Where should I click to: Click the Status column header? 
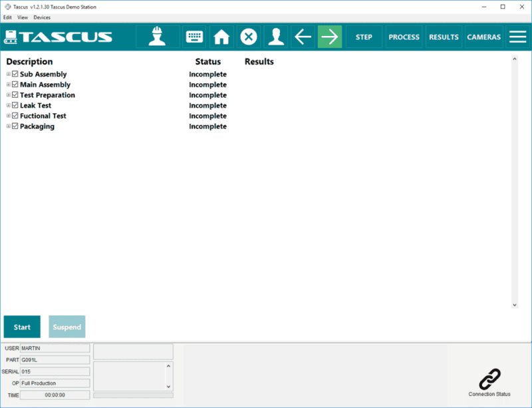pos(208,61)
